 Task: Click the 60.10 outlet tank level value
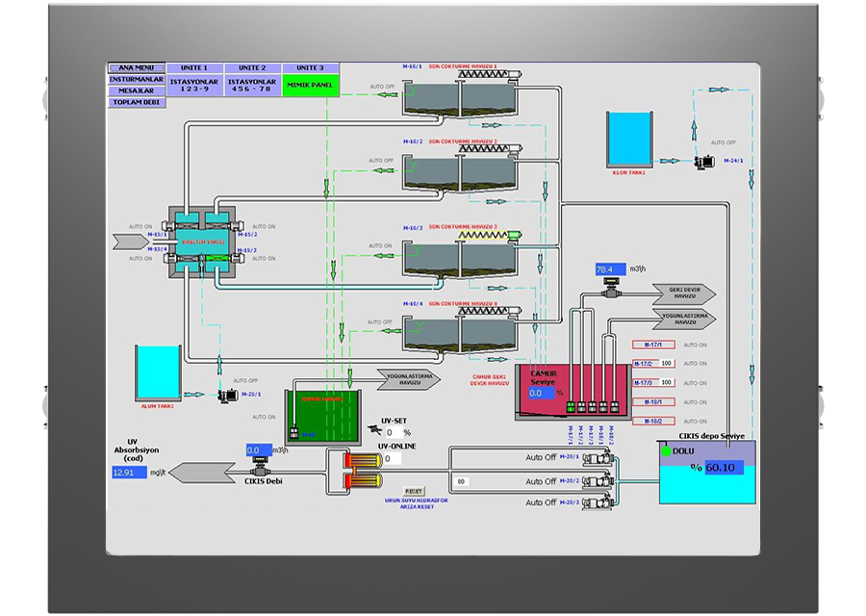point(724,468)
